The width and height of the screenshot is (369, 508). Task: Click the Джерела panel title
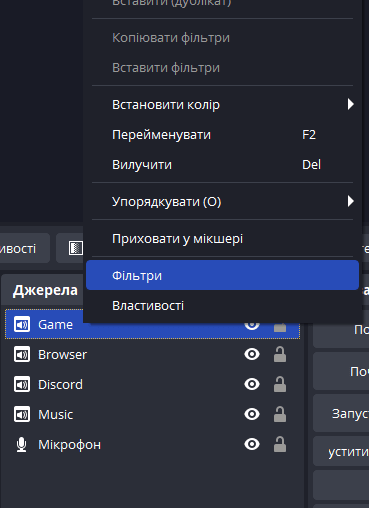click(45, 290)
